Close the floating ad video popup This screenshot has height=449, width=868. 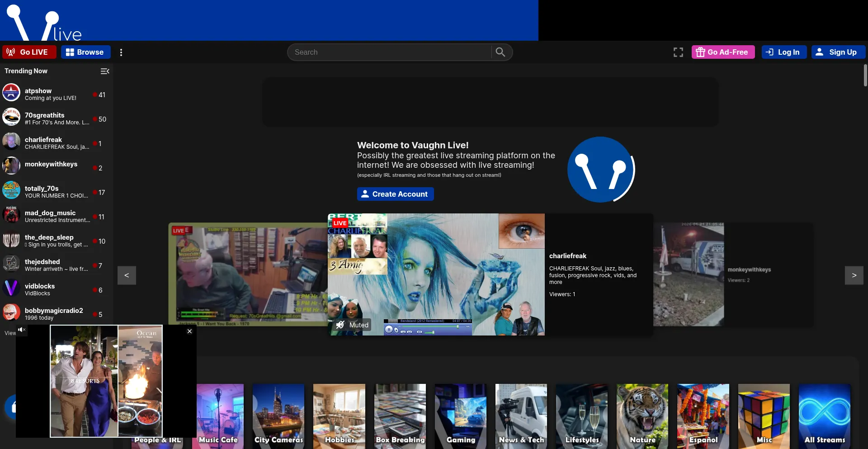click(x=190, y=331)
